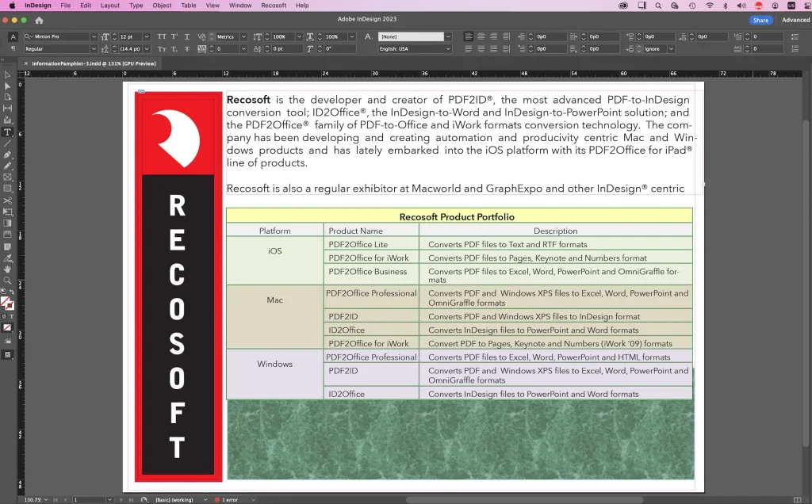Image resolution: width=812 pixels, height=504 pixels.
Task: Select the Hand tool
Action: pos(7,269)
